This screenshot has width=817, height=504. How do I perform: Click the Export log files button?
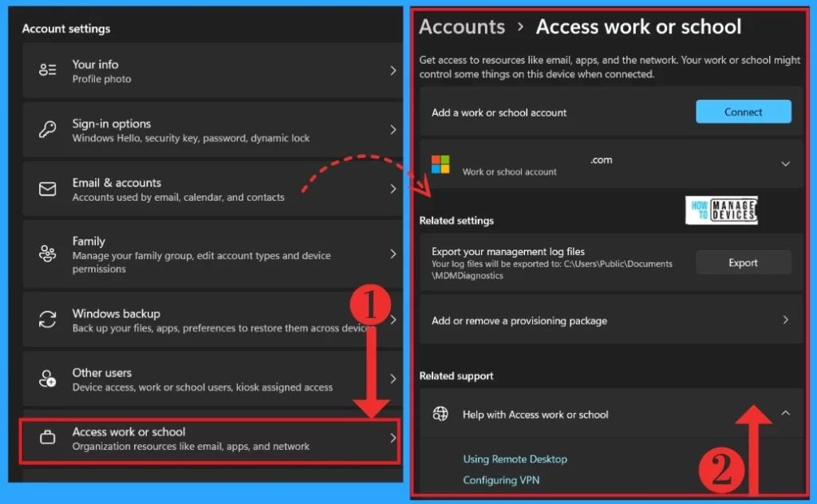point(744,263)
